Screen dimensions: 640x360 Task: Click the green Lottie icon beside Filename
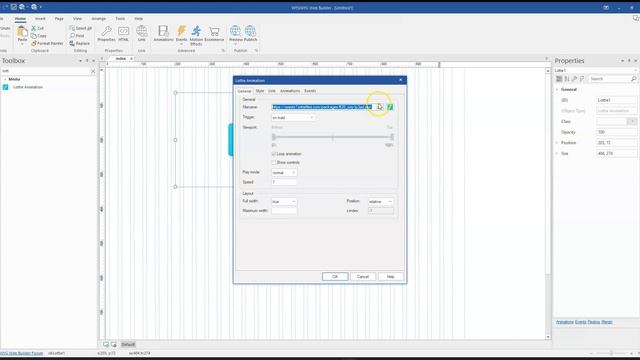tap(390, 107)
